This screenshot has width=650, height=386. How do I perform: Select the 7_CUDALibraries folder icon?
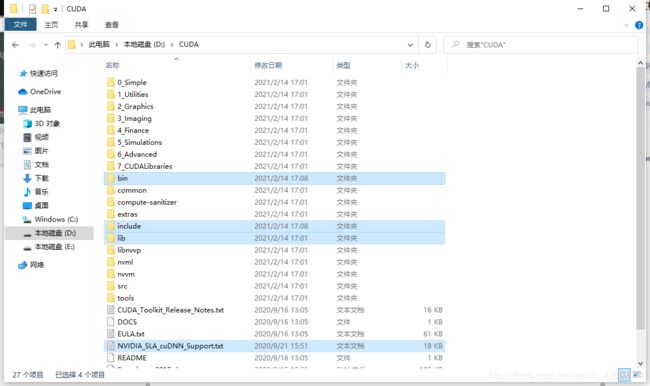(111, 166)
